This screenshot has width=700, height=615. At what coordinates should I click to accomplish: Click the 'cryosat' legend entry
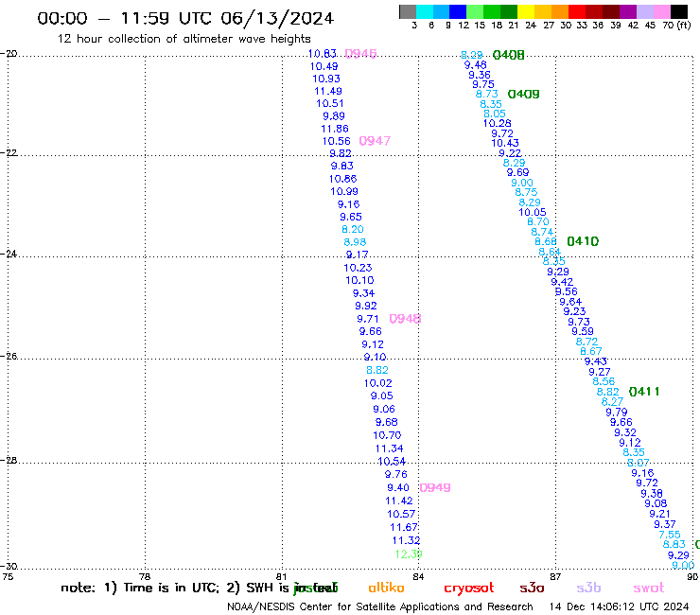(469, 589)
